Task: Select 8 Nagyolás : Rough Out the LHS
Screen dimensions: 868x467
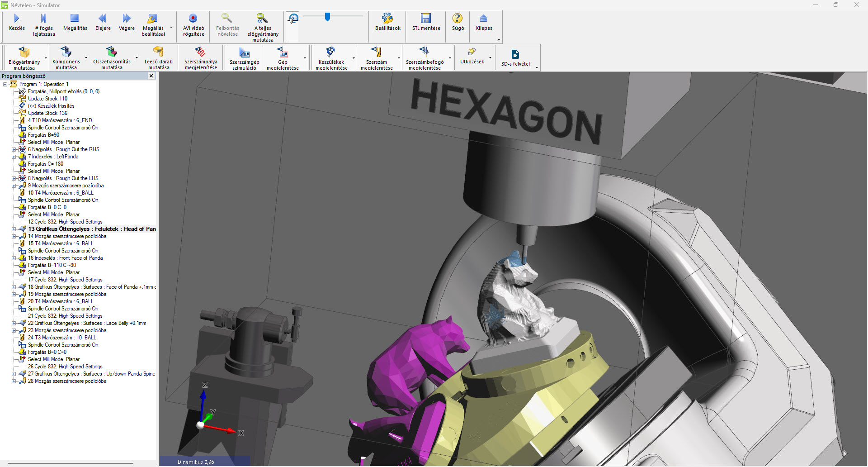Action: [x=63, y=178]
